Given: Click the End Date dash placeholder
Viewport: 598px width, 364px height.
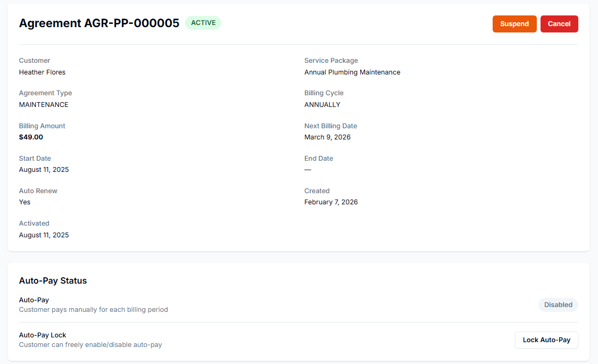Looking at the screenshot, I should [x=308, y=170].
